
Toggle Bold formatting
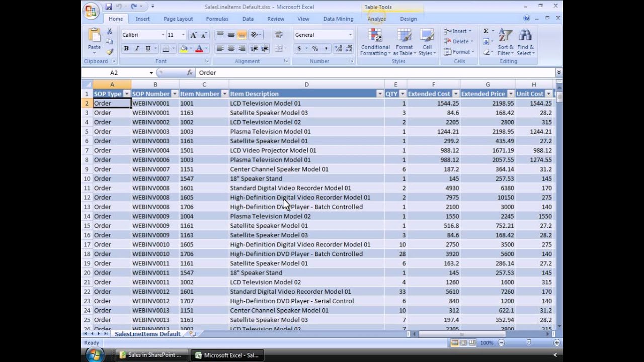click(126, 49)
